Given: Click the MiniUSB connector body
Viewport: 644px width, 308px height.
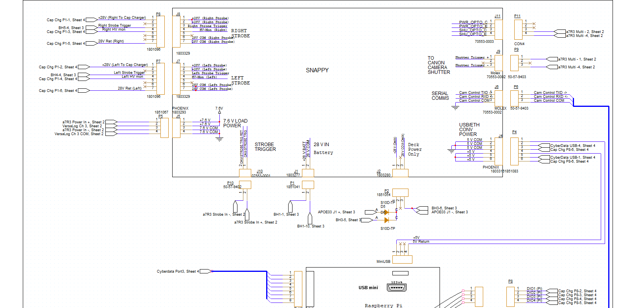Looking at the screenshot, I should 402,259.
